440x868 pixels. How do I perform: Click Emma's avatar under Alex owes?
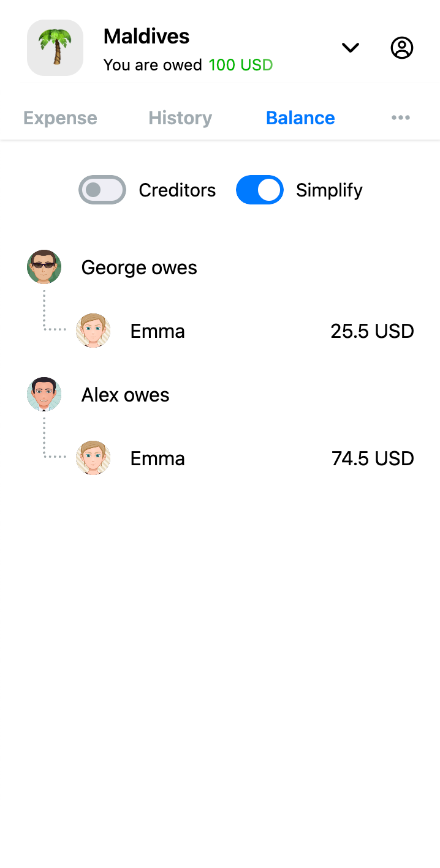pos(93,458)
